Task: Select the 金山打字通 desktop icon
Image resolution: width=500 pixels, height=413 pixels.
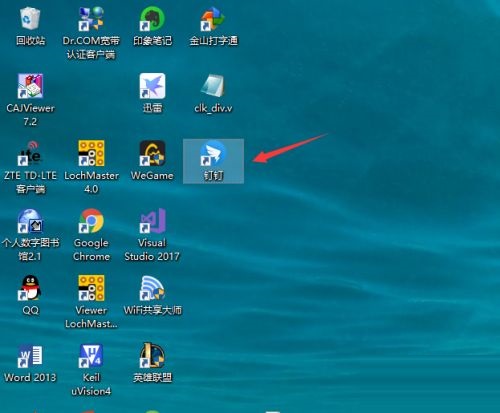Action: pos(213,19)
